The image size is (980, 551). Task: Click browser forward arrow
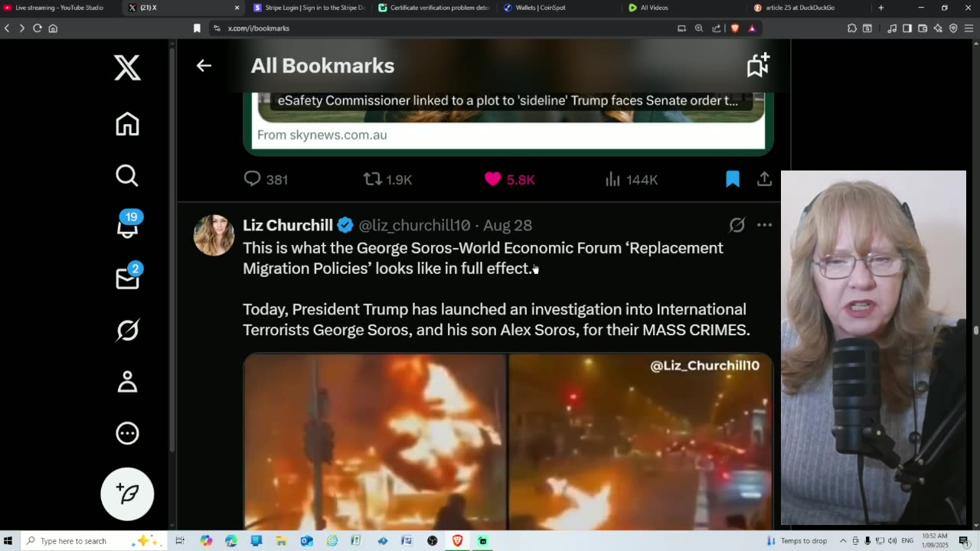[x=21, y=28]
